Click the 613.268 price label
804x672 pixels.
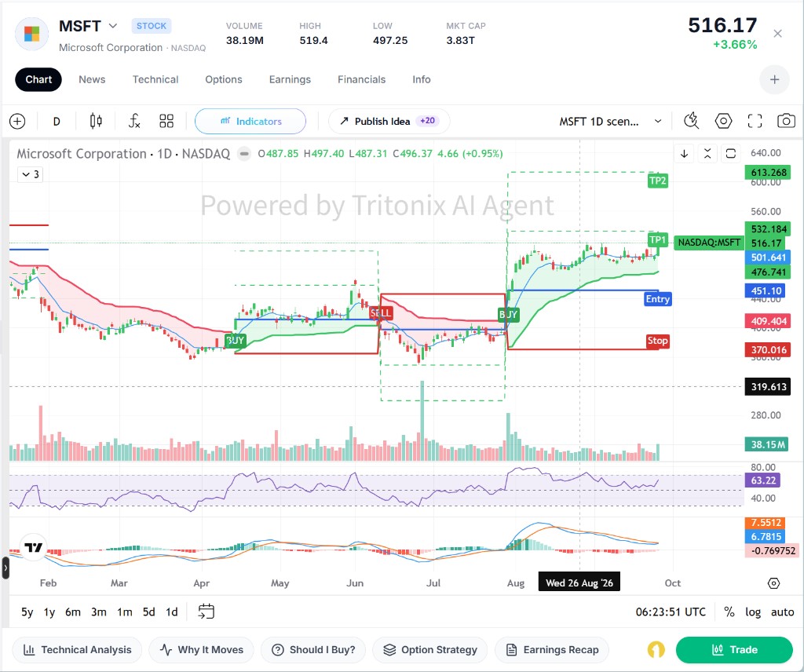point(768,173)
